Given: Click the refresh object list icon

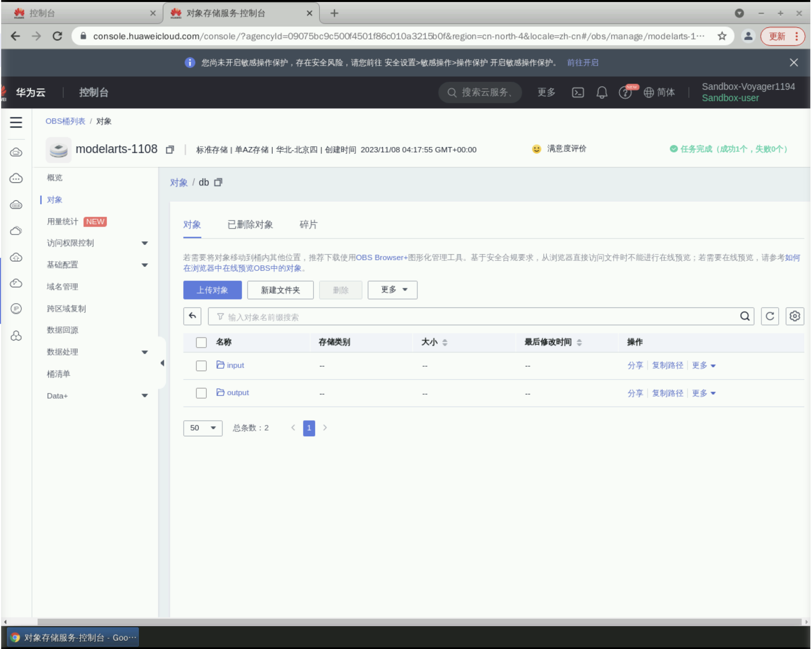Looking at the screenshot, I should tap(769, 316).
